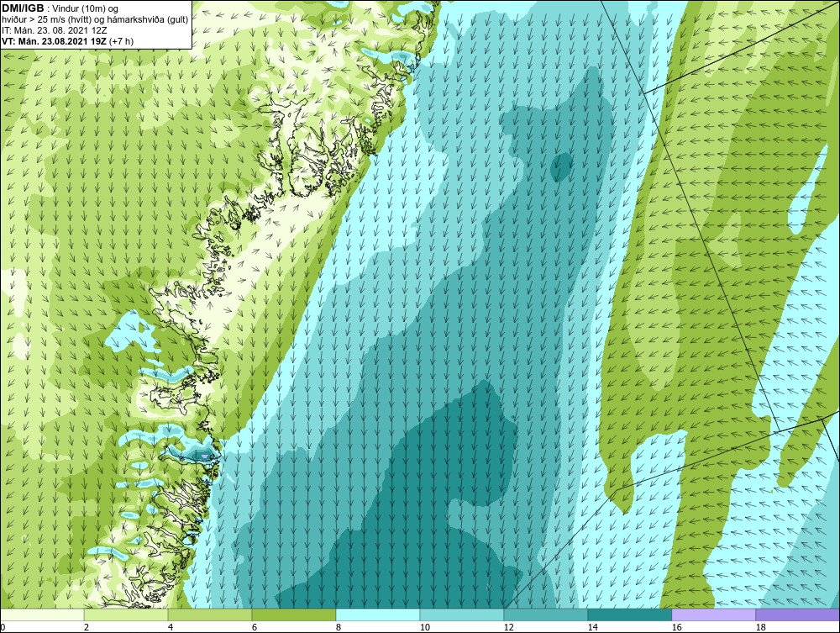Click the legend label '14'
Screen dimensions: 840x633
pyautogui.click(x=592, y=627)
